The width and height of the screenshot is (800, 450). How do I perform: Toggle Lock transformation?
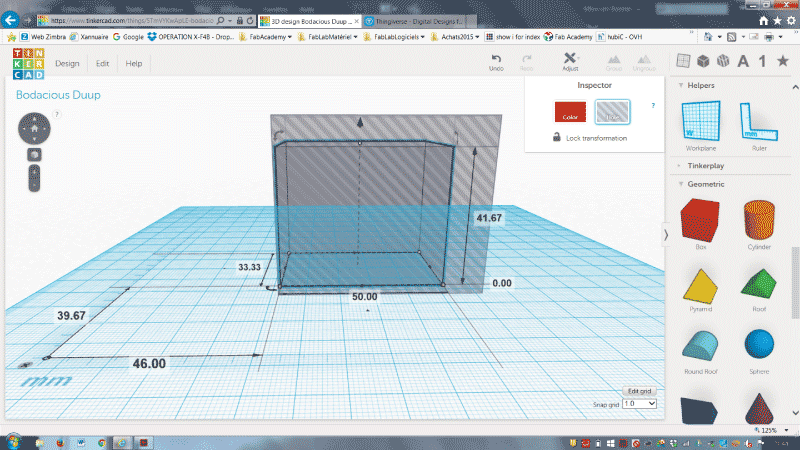(590, 138)
